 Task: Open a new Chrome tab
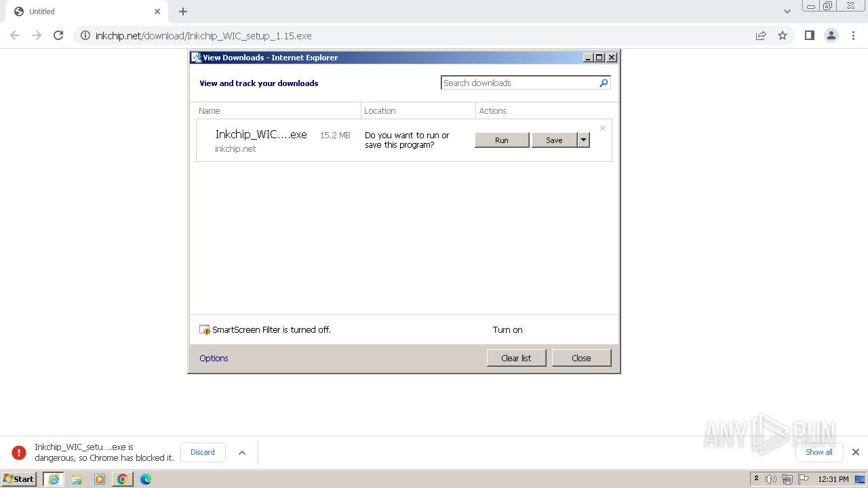coord(183,12)
